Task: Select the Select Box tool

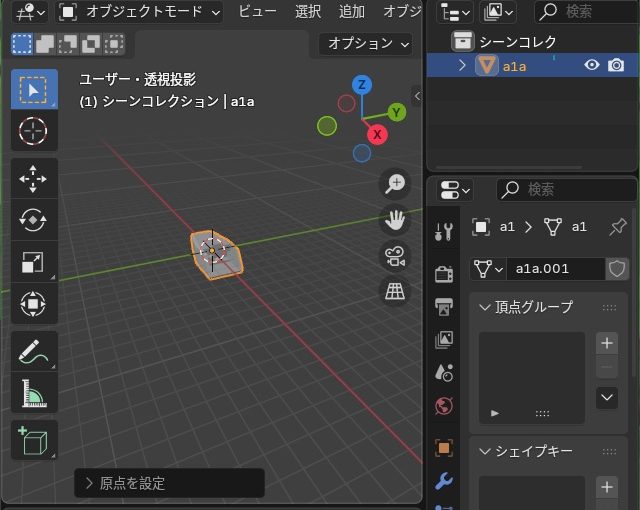Action: [x=34, y=89]
